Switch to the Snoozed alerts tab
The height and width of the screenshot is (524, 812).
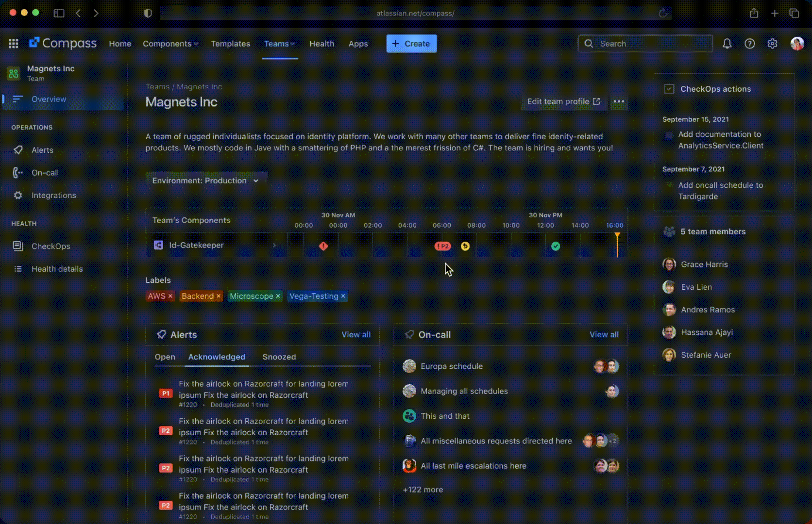click(279, 357)
